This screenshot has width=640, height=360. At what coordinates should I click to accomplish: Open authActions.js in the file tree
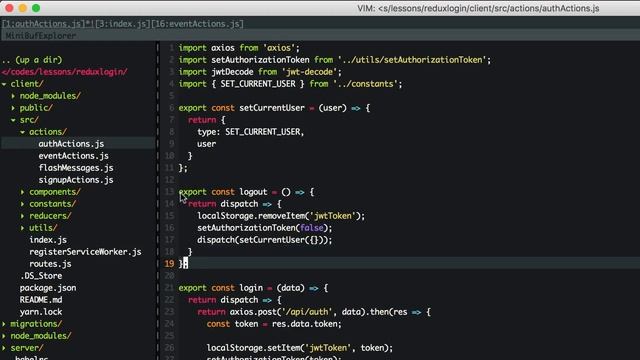click(71, 144)
